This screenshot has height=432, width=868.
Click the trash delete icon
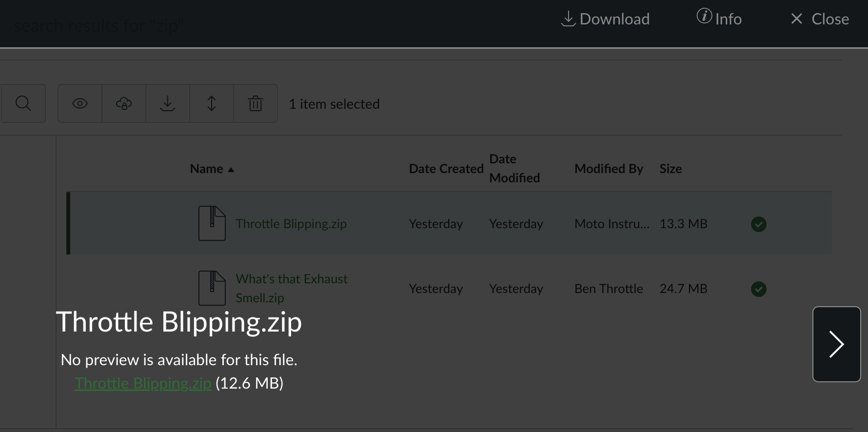pos(256,103)
